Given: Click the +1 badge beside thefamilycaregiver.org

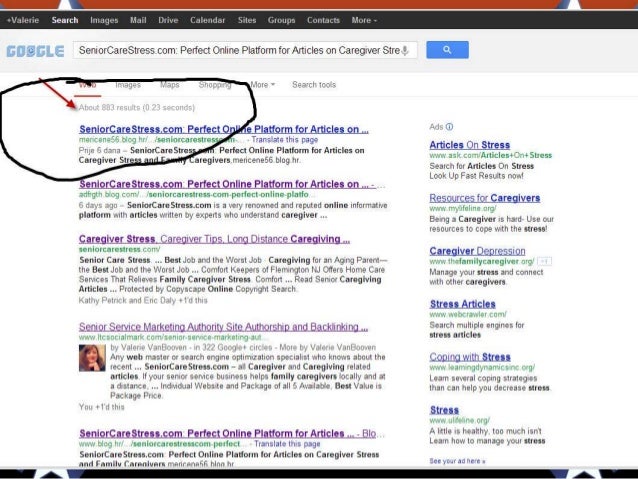Looking at the screenshot, I should [x=544, y=261].
